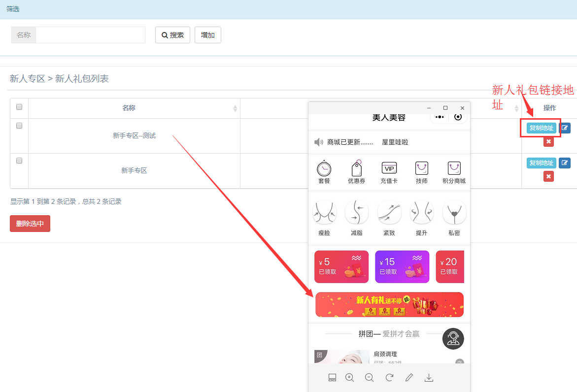
Task: Open the 充值卡 VIP icon
Action: (x=389, y=168)
